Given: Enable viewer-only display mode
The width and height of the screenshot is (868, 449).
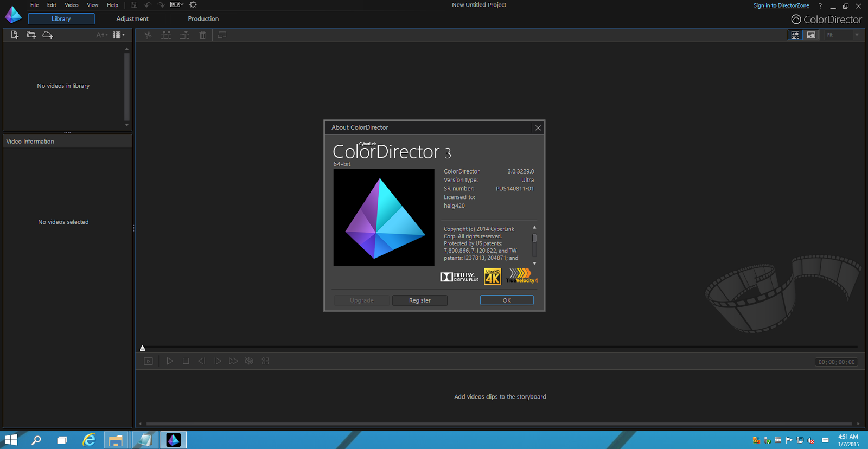Looking at the screenshot, I should pyautogui.click(x=811, y=35).
